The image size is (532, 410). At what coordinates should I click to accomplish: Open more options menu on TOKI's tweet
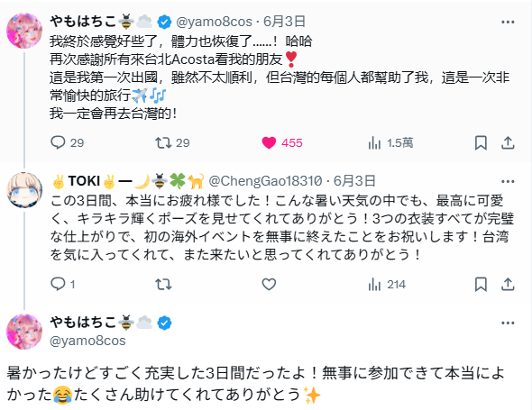coord(508,181)
